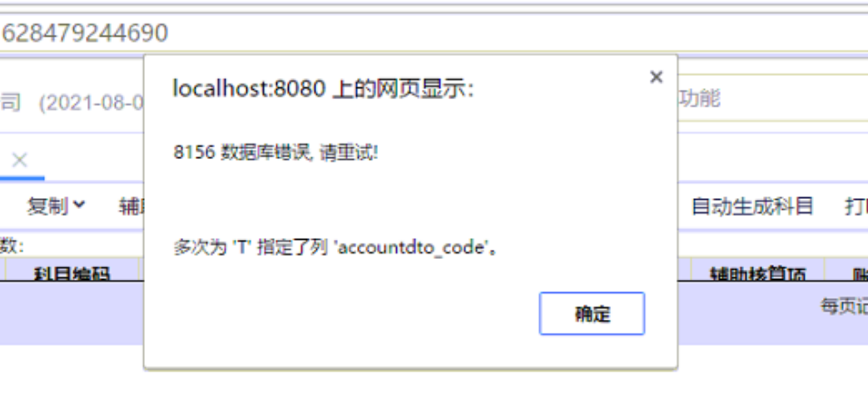Select the partially hidden 辅助 toolbar item
Viewport: 868px width, 409px height.
(x=132, y=206)
